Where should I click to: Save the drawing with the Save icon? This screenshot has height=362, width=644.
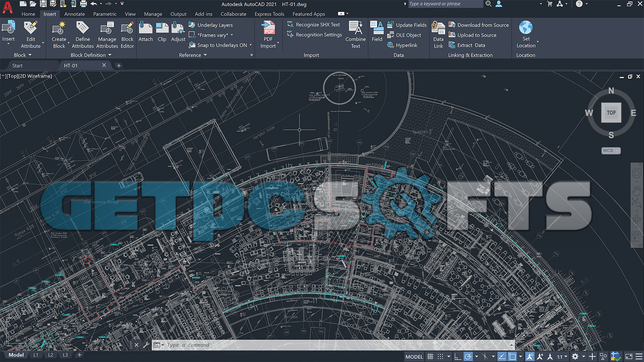[43, 4]
